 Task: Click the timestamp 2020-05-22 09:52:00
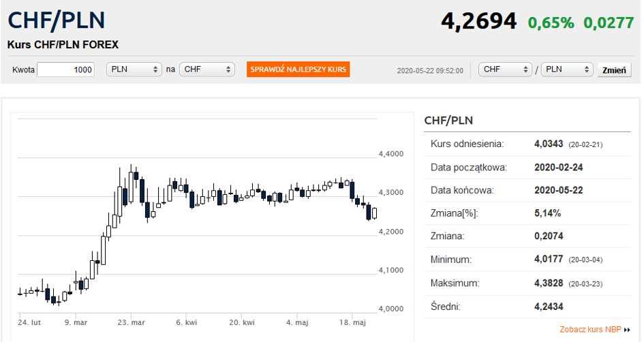coord(430,71)
